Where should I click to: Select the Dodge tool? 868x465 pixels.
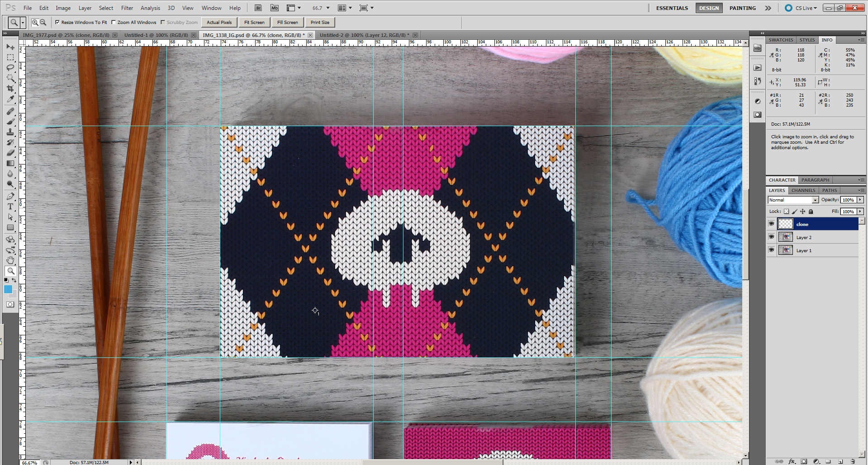10,184
